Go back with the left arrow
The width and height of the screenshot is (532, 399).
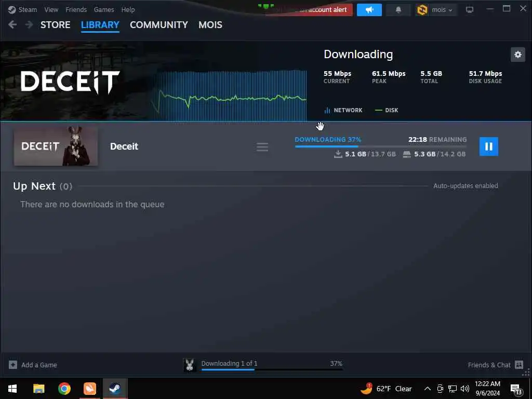[12, 24]
